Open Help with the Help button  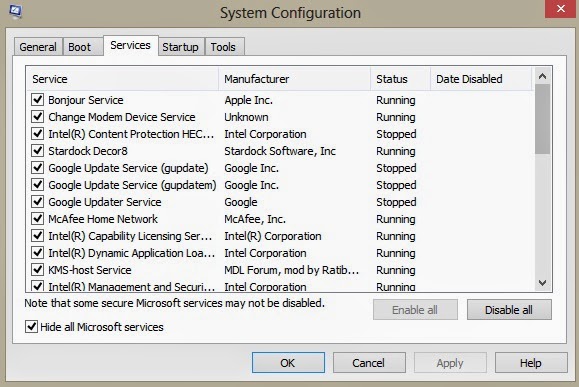pos(531,363)
